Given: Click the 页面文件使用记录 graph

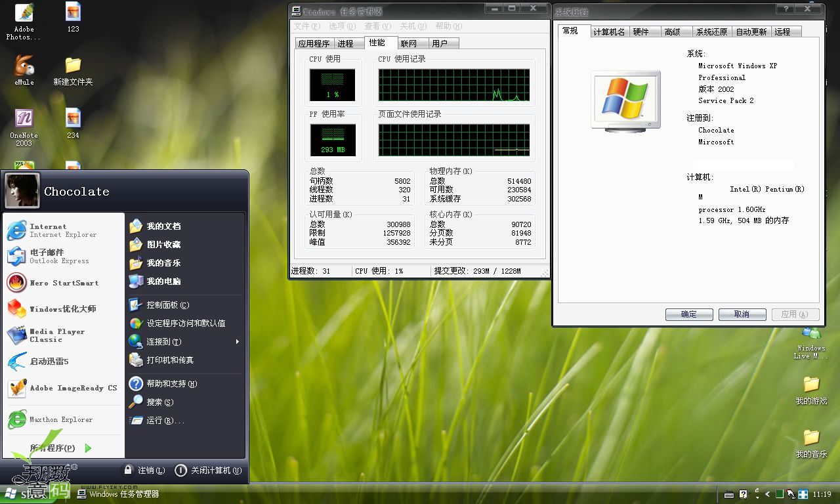Looking at the screenshot, I should pos(454,140).
